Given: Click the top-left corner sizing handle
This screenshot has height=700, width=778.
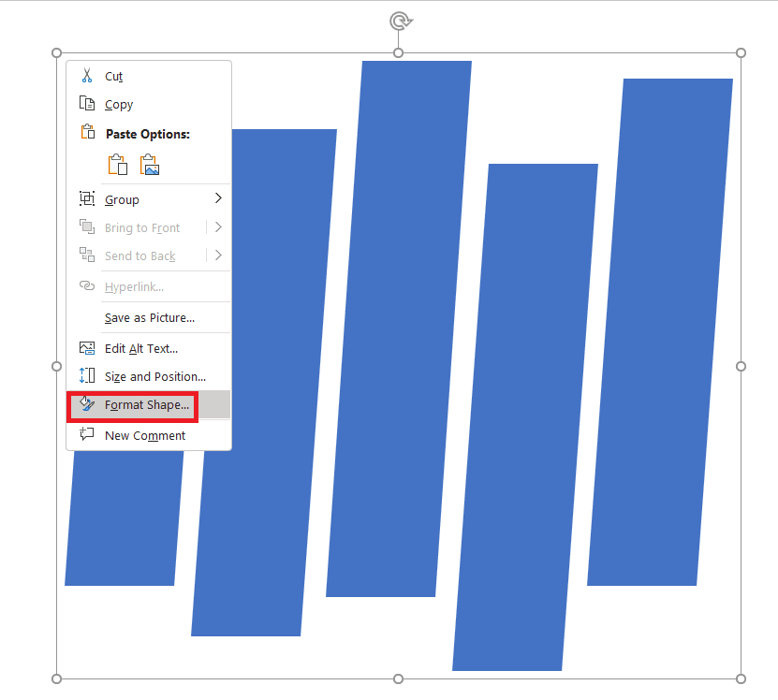Looking at the screenshot, I should pos(56,53).
